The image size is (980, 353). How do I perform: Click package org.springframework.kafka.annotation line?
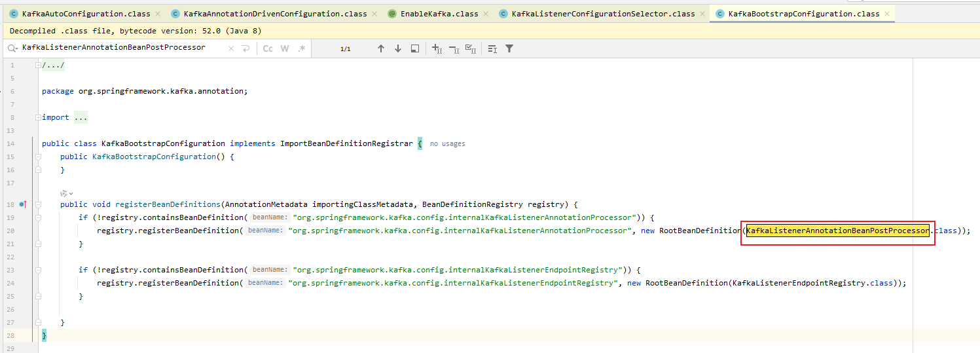pos(145,91)
